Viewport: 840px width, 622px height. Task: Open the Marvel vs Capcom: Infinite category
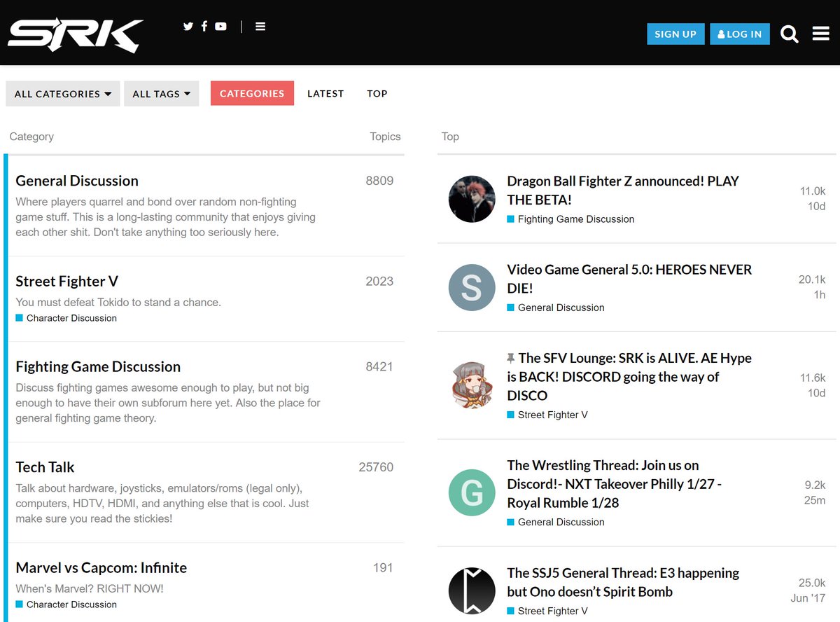tap(101, 568)
